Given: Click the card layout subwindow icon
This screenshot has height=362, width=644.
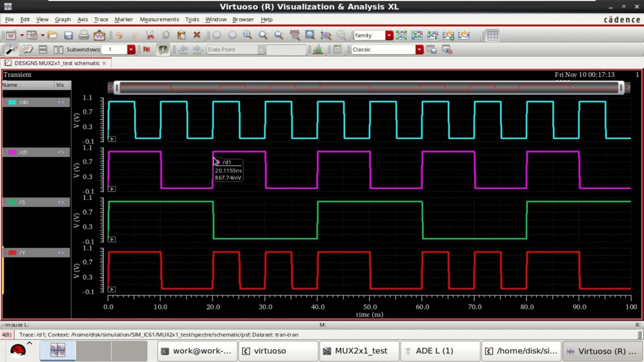Looking at the screenshot, I should [x=27, y=49].
